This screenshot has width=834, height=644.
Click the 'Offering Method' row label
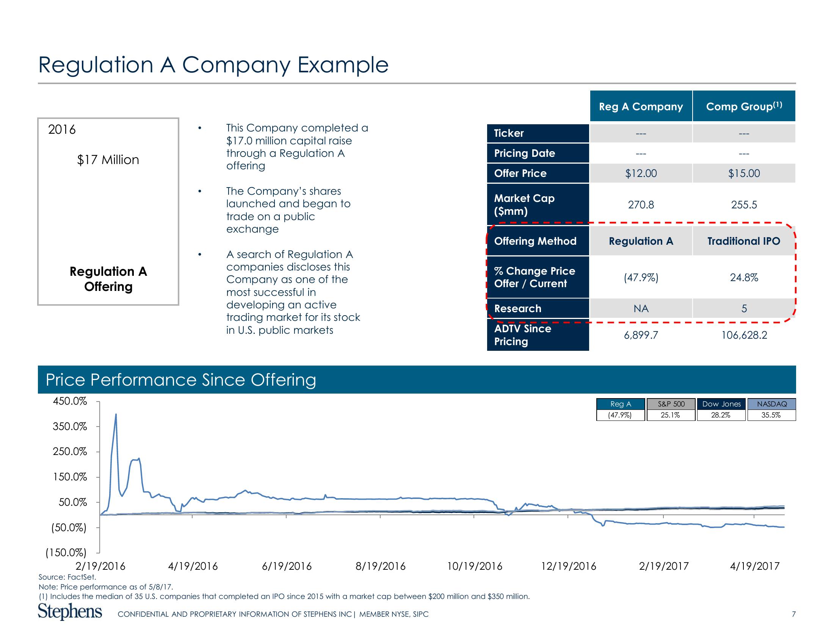(x=538, y=241)
